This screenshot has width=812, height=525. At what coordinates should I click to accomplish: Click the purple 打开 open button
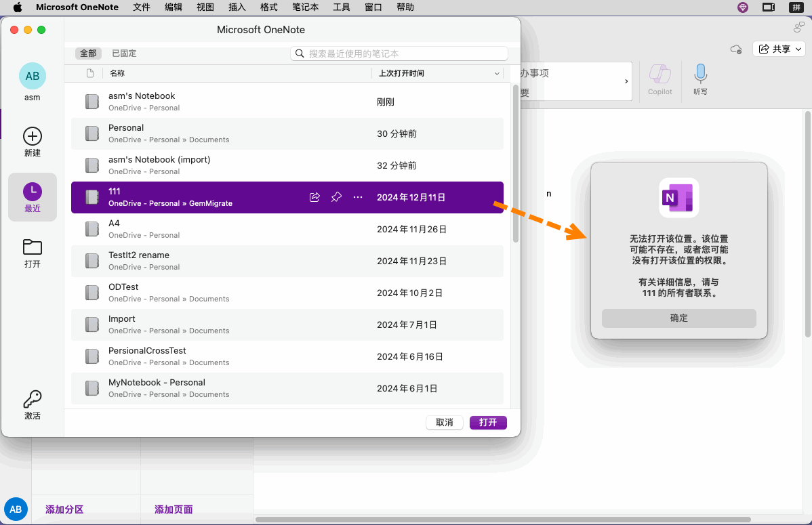click(x=488, y=423)
